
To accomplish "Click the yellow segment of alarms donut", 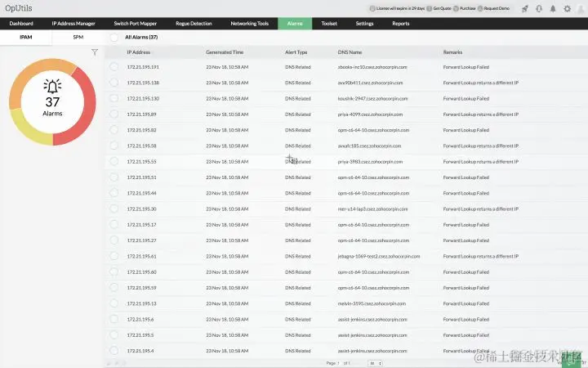I will click(x=24, y=129).
